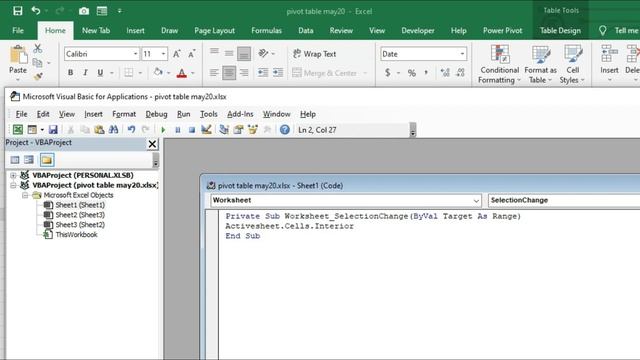640x360 pixels.
Task: Toggle center horizontal alignment
Action: [229, 73]
